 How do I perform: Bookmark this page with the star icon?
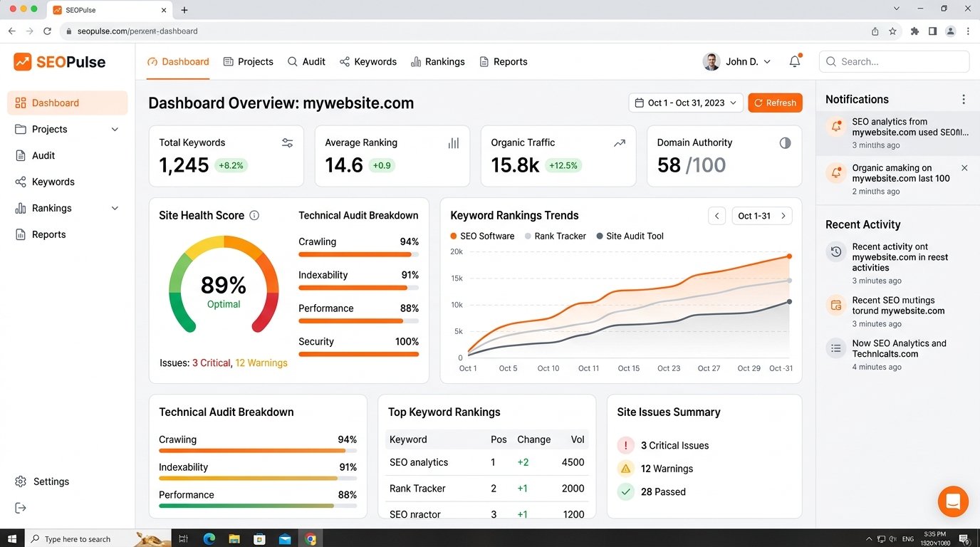pos(892,31)
